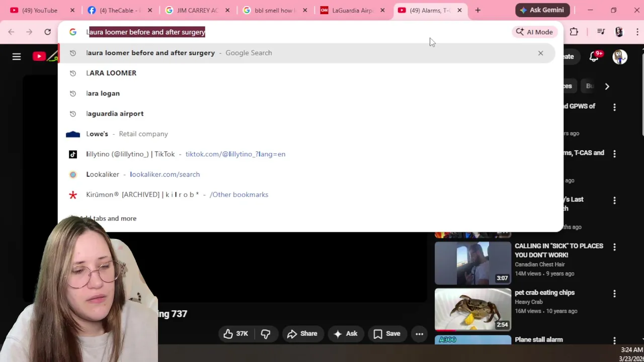Open the Plane stall alarm title

539,340
